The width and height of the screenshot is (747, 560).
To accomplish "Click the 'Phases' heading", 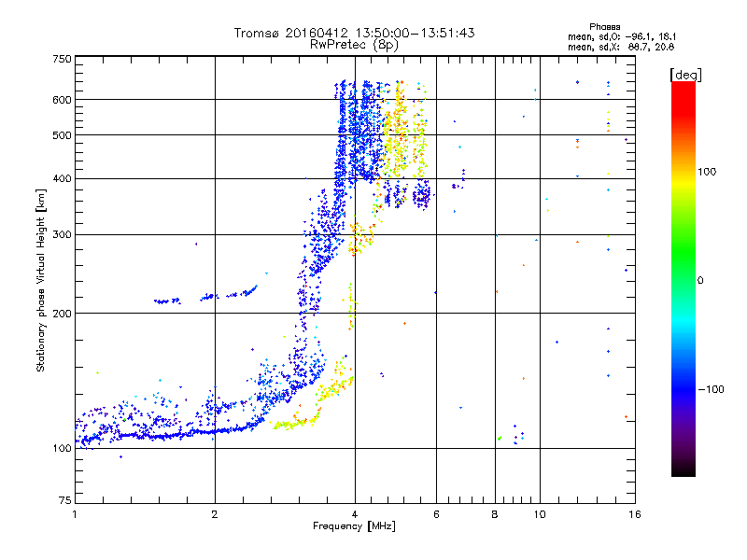I will tap(604, 27).
